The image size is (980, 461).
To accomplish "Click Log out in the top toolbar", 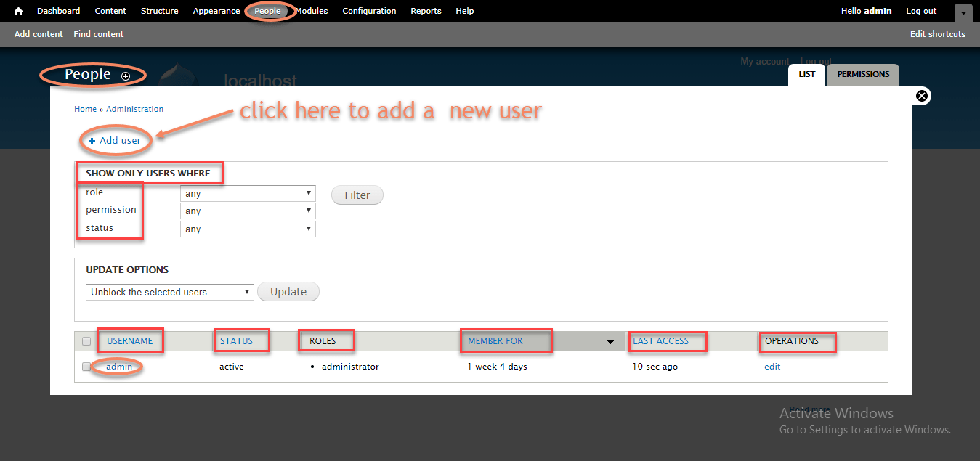I will point(921,11).
